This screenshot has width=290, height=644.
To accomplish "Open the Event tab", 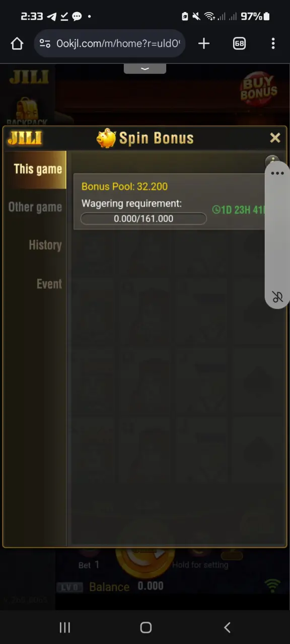I will tap(49, 284).
